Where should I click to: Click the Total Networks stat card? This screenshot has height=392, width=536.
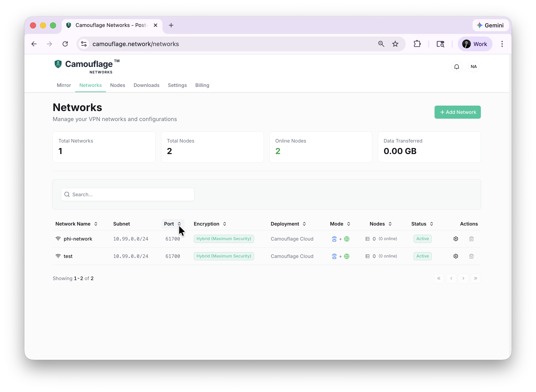tap(104, 147)
